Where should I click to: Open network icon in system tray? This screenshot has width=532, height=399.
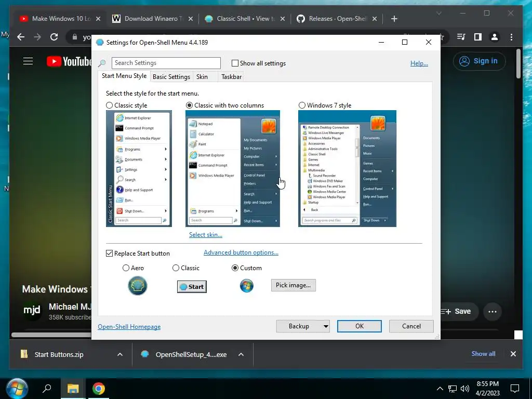(x=453, y=389)
